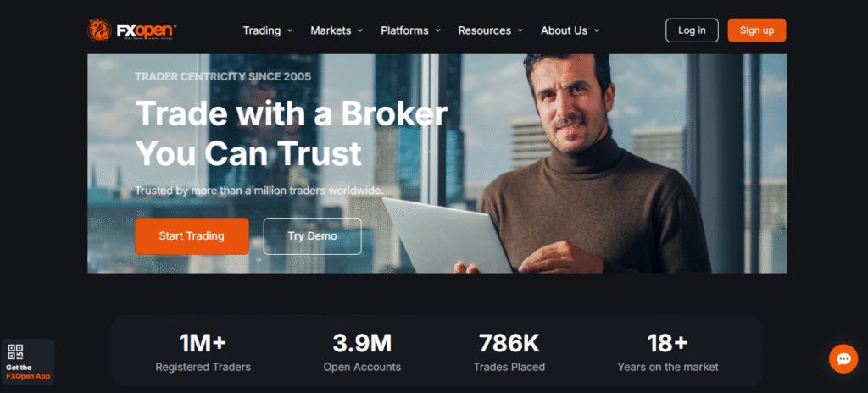The height and width of the screenshot is (393, 868).
Task: Open the Resources menu
Action: point(491,30)
